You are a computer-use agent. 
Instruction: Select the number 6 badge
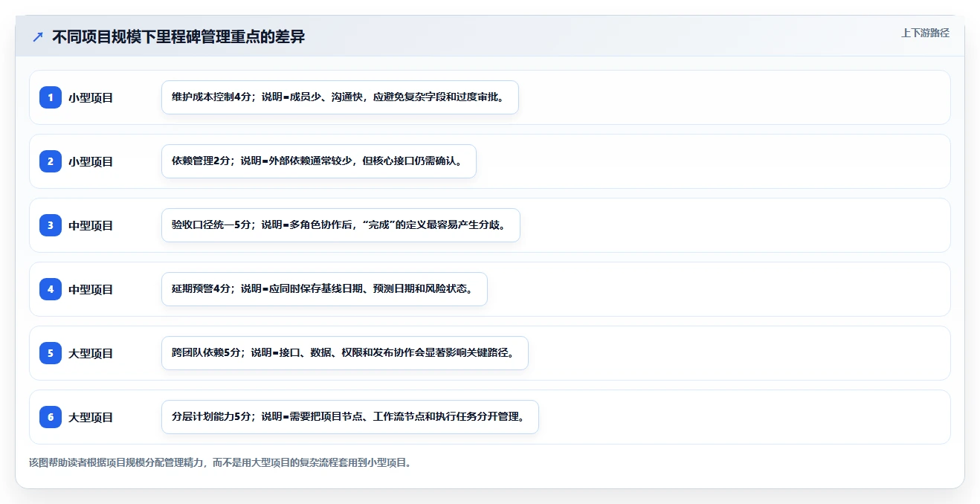point(51,417)
